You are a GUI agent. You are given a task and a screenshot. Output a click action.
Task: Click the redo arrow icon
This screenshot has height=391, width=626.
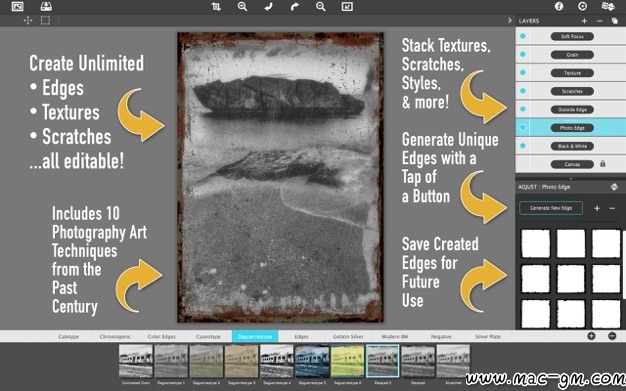pyautogui.click(x=295, y=7)
